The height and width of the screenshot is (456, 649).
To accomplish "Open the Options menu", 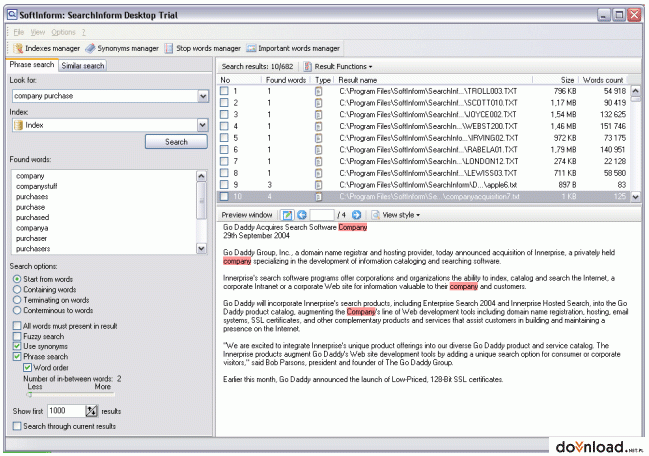I will [x=63, y=32].
